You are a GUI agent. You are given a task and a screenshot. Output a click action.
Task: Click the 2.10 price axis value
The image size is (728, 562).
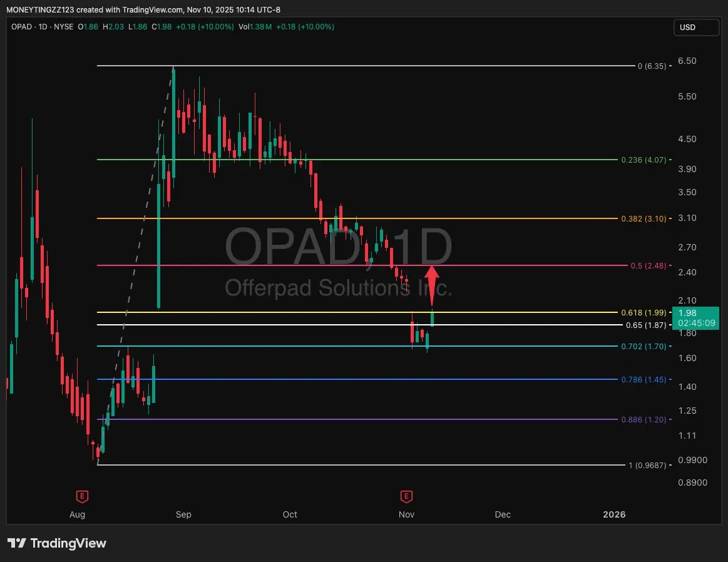(x=687, y=301)
